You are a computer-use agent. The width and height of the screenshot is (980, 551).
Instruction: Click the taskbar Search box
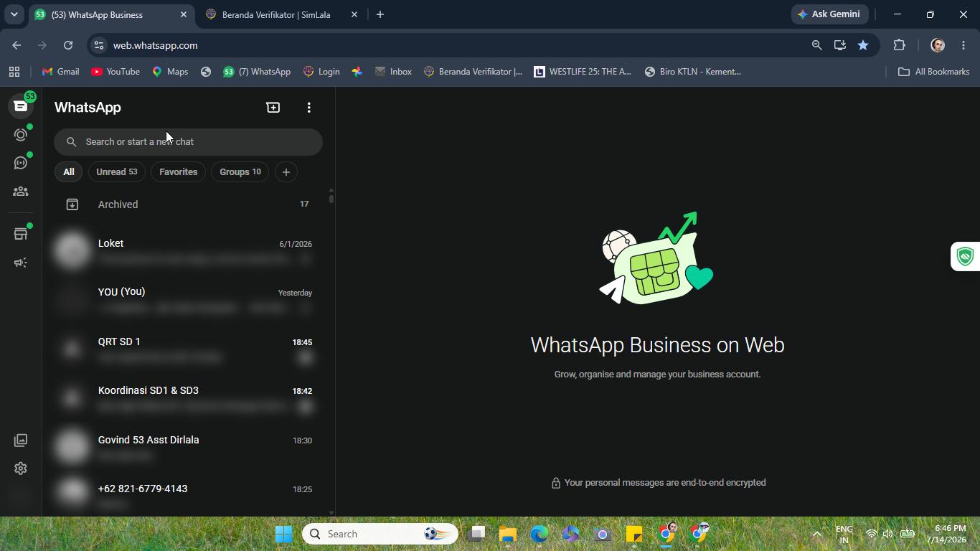coord(380,534)
